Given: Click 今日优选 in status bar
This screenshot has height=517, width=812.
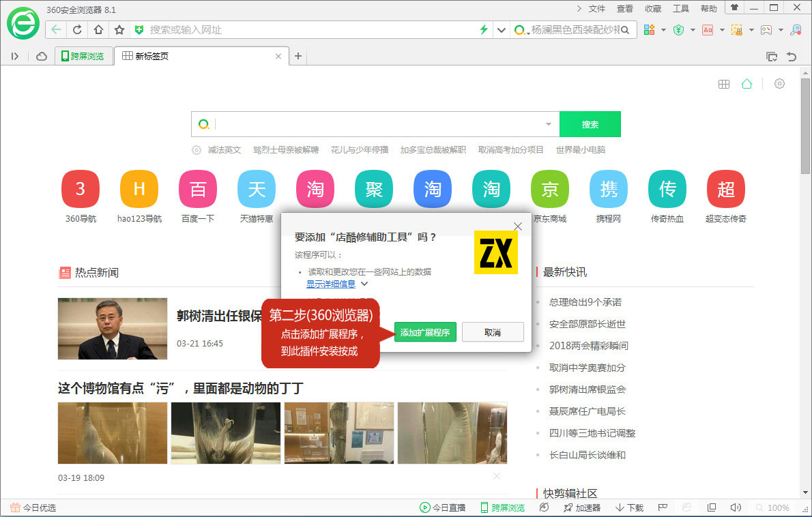Looking at the screenshot, I should (33, 507).
